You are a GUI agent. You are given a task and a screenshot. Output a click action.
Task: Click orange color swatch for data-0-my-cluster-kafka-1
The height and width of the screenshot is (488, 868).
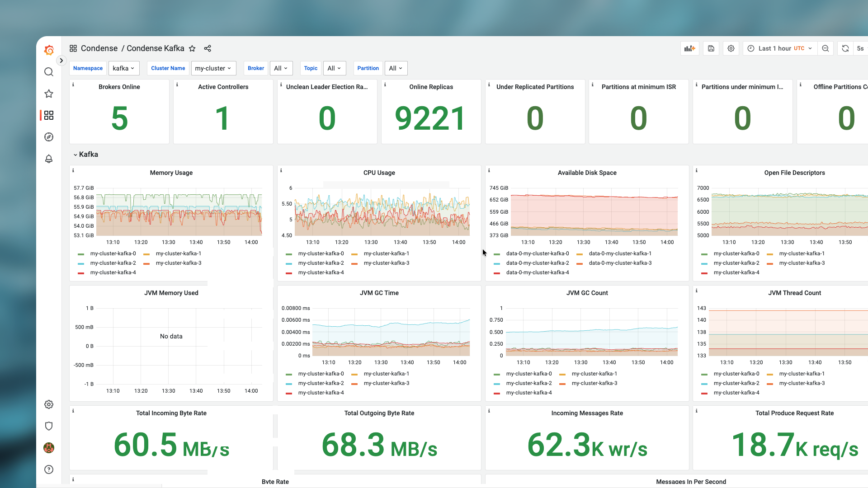click(580, 254)
